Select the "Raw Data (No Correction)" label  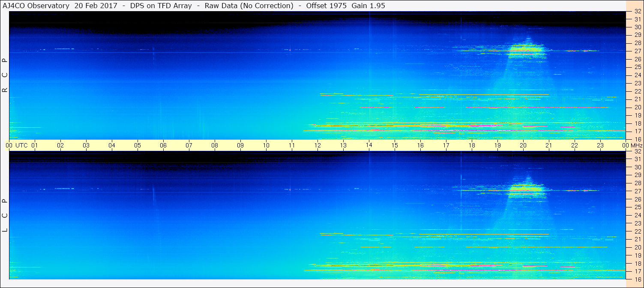[249, 6]
